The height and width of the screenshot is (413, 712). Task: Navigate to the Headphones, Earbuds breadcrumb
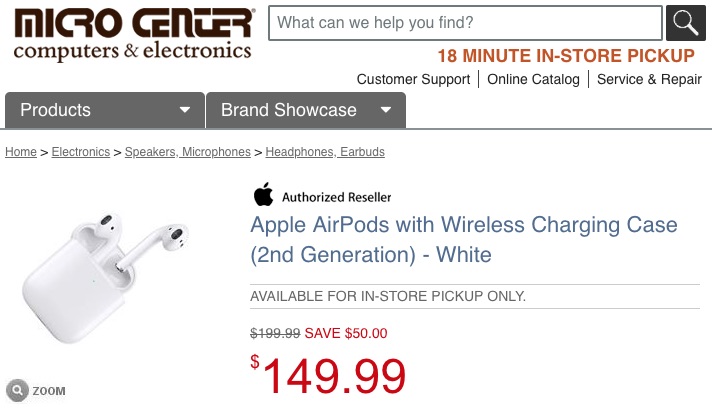tap(325, 152)
